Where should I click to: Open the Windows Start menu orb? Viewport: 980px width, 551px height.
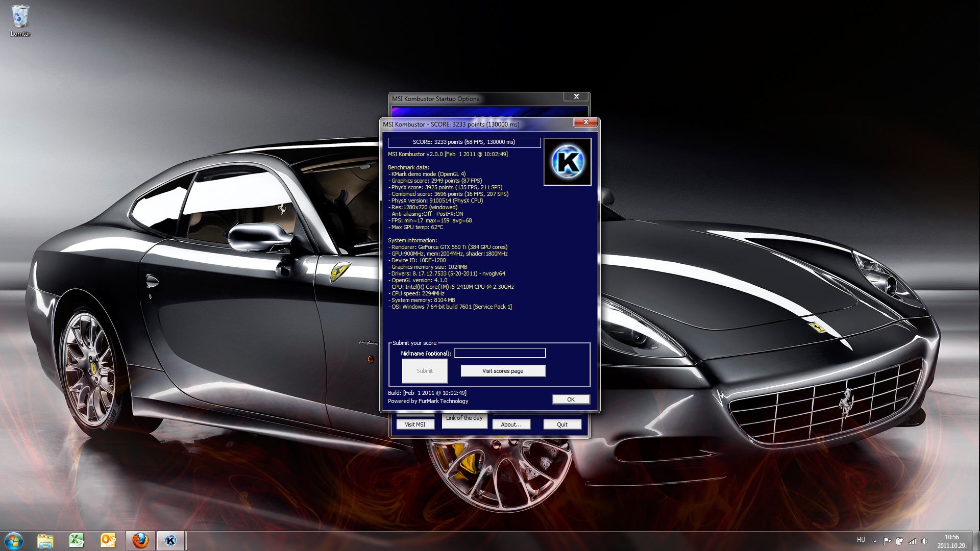pyautogui.click(x=13, y=541)
